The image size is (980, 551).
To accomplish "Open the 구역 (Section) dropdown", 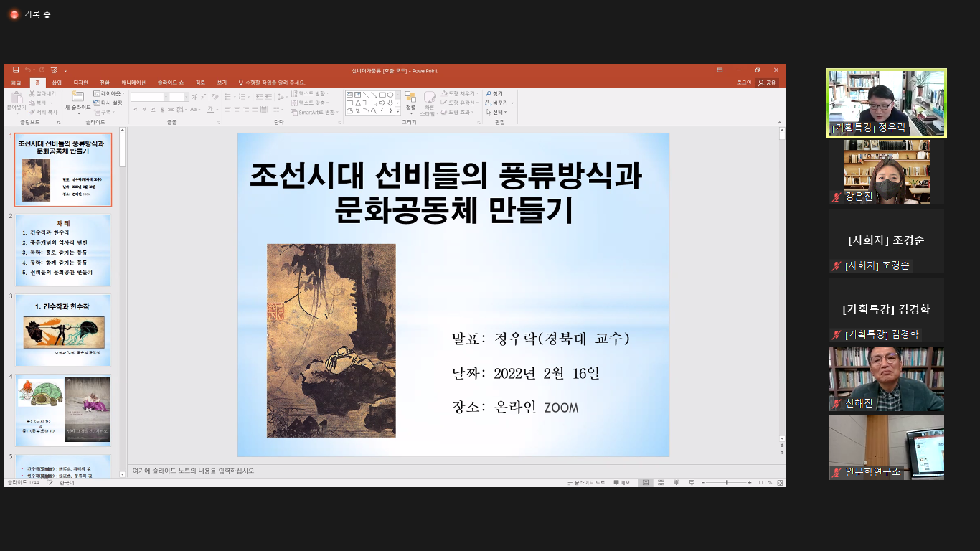I will 104,112.
